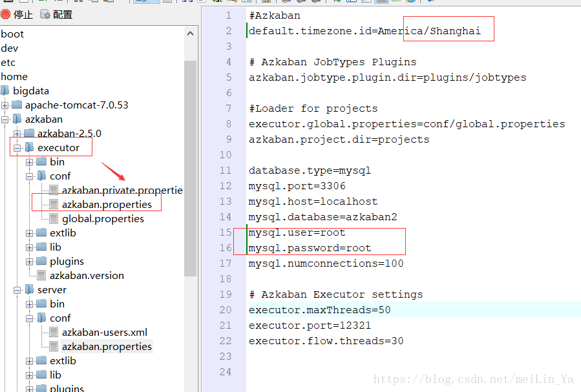Open azkaban.properties file icon under executor conf
581x392 pixels.
(54, 204)
